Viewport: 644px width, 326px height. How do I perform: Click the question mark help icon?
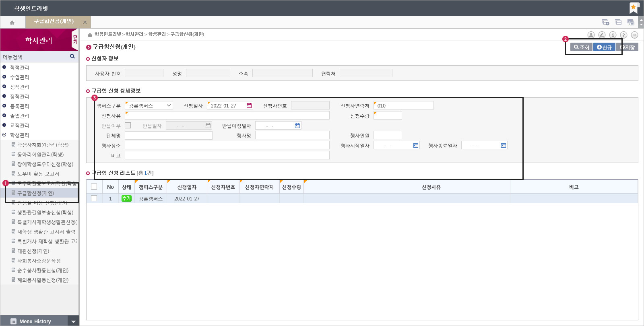[x=623, y=35]
